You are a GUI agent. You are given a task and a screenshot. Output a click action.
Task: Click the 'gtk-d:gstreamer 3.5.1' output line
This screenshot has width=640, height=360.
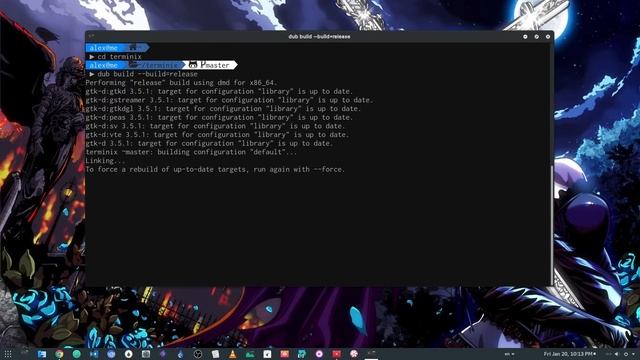229,100
